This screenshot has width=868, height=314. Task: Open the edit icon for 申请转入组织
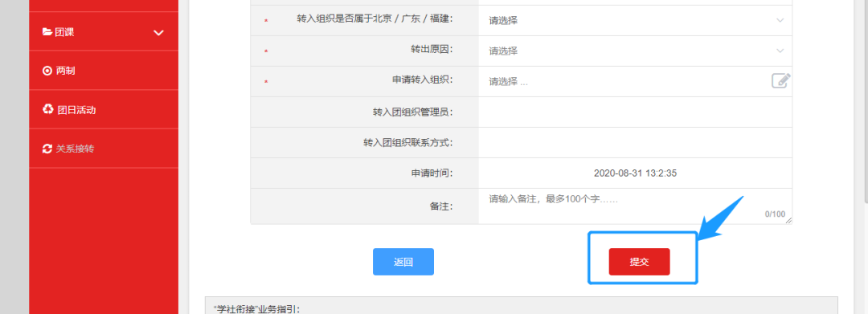(x=781, y=81)
